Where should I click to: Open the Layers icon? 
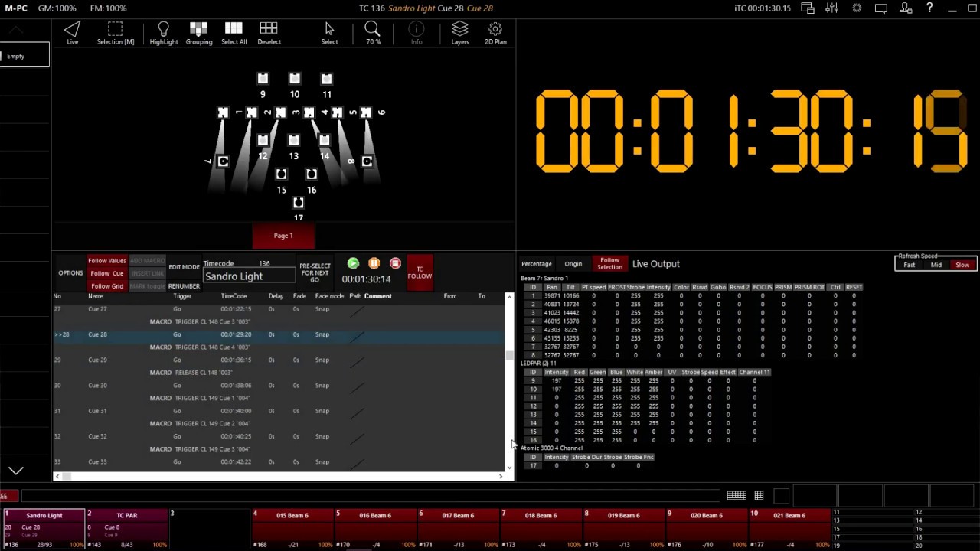tap(459, 33)
